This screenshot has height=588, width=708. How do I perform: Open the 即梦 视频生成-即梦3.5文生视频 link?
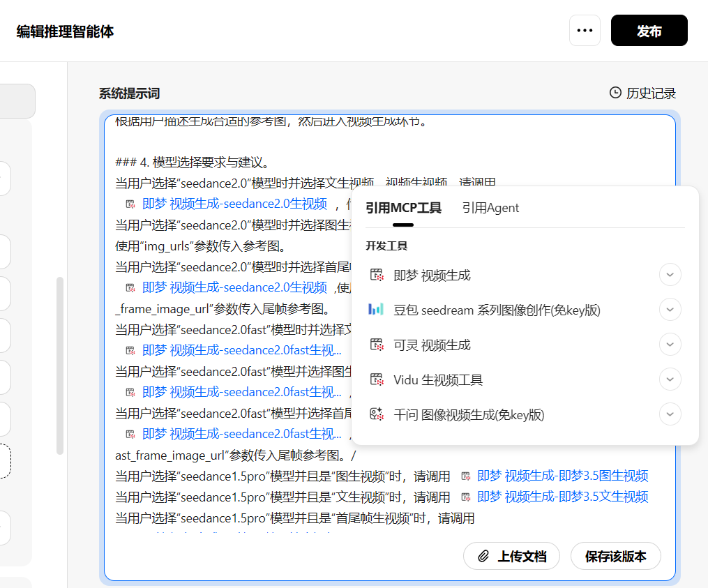click(x=563, y=497)
